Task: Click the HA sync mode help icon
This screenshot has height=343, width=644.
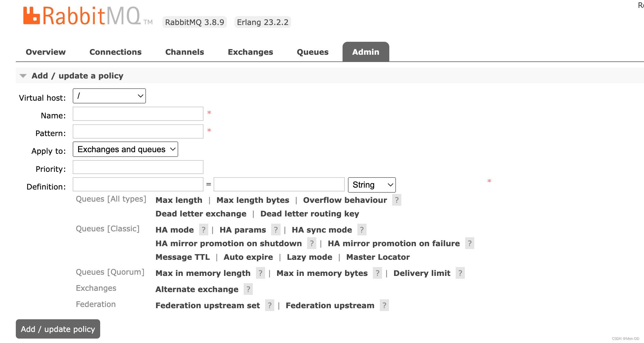Action: 361,230
